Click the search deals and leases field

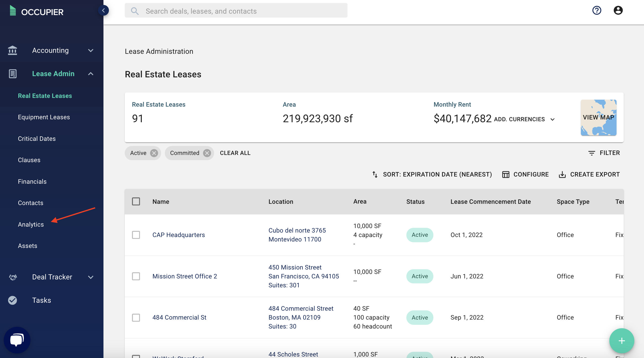click(x=236, y=11)
